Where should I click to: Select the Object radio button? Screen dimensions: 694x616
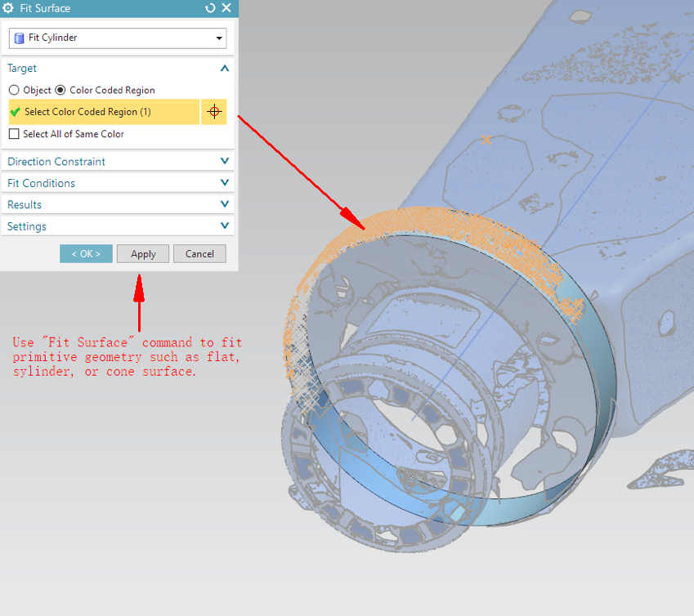point(14,90)
